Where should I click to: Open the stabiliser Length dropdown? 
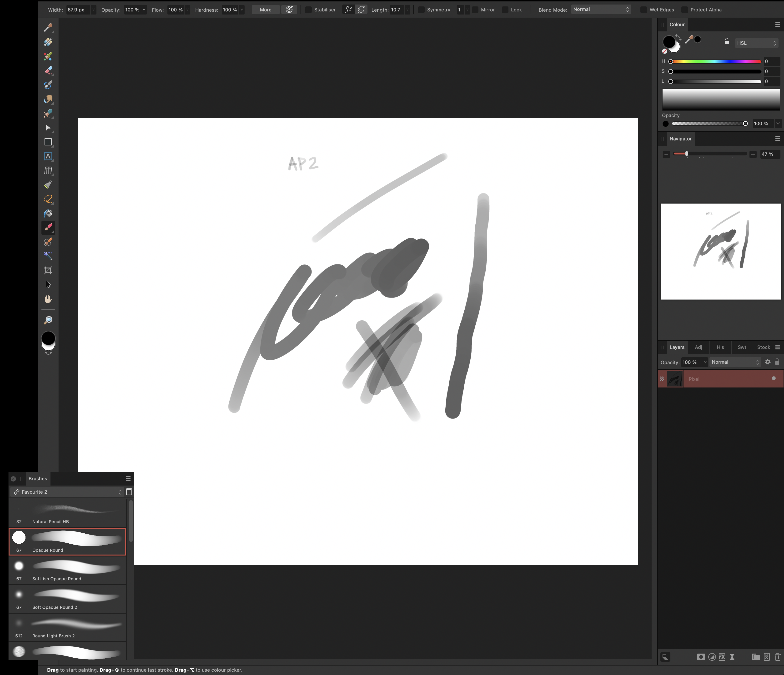[x=407, y=10]
